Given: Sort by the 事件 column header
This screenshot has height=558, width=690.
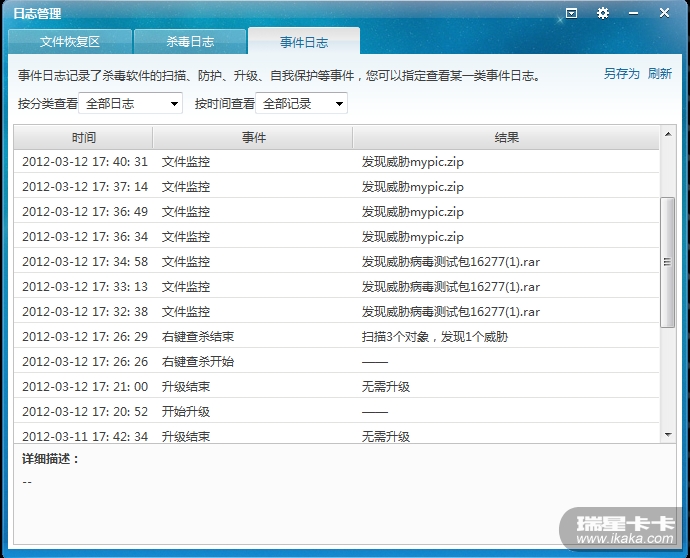Looking at the screenshot, I should (253, 138).
